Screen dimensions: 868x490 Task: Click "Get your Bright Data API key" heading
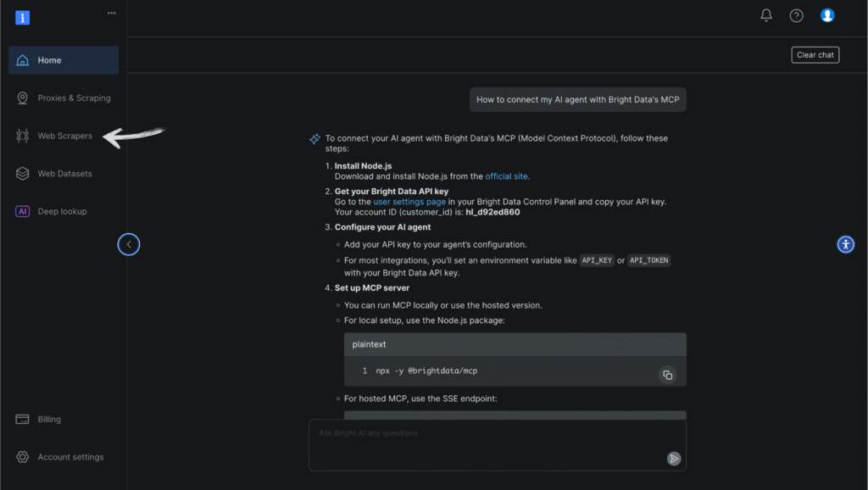[392, 191]
